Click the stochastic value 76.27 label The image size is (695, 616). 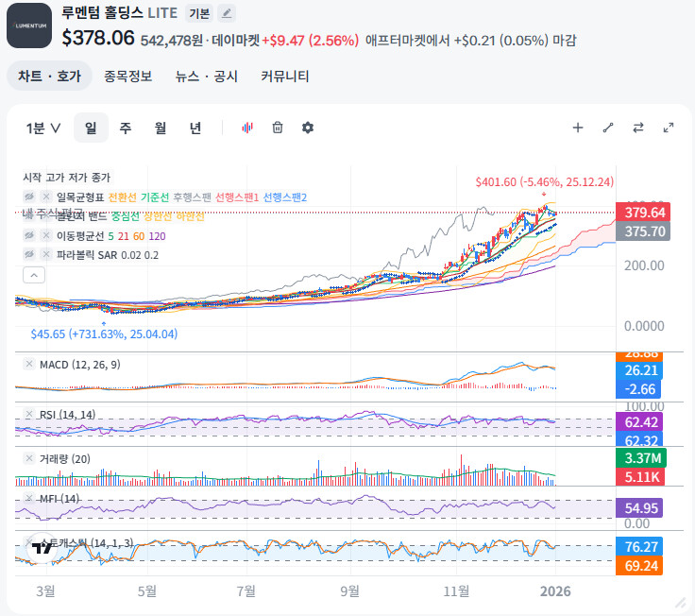639,547
